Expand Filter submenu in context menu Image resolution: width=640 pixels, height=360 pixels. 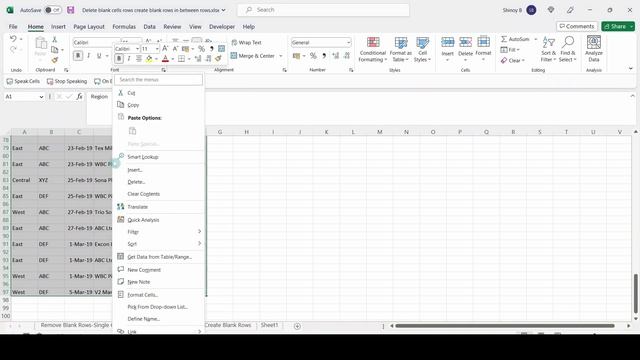(x=159, y=232)
